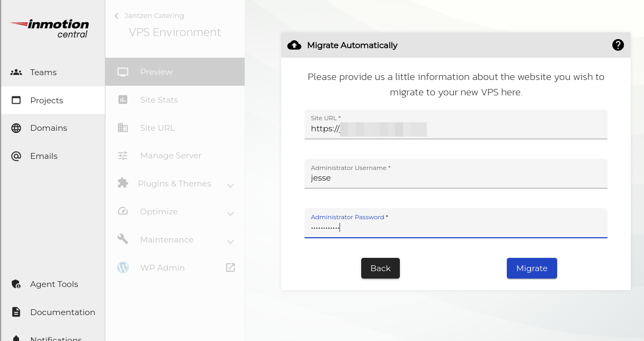The height and width of the screenshot is (341, 644).
Task: Click the Manage Server sliders icon
Action: 123,156
